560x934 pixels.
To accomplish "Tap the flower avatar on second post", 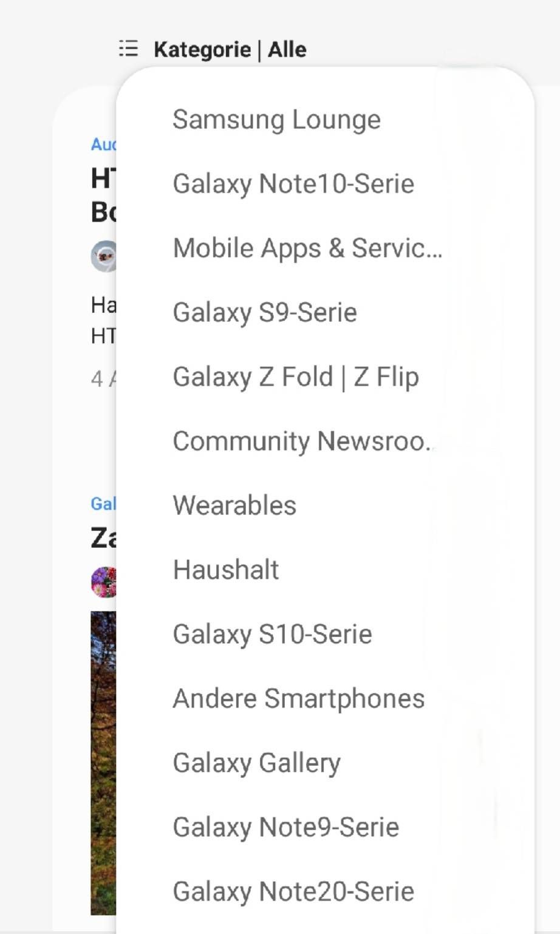I will [103, 582].
